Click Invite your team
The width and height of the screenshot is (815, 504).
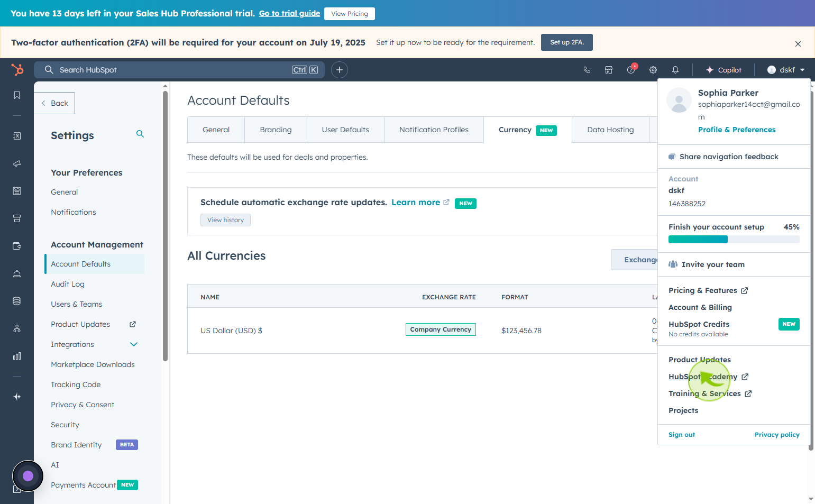click(707, 264)
